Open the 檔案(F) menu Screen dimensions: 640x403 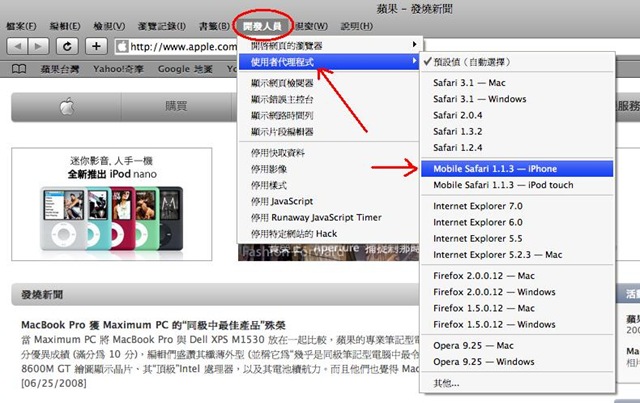click(x=21, y=26)
